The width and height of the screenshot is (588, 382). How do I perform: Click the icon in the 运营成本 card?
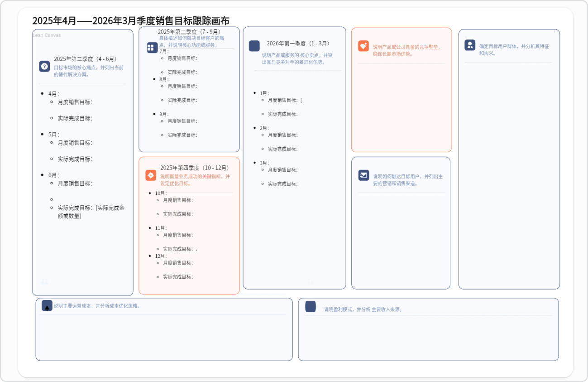[47, 305]
